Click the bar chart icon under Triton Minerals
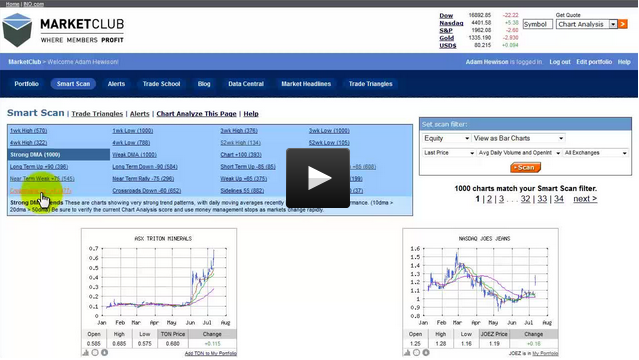This screenshot has width=639, height=360. pyautogui.click(x=86, y=353)
